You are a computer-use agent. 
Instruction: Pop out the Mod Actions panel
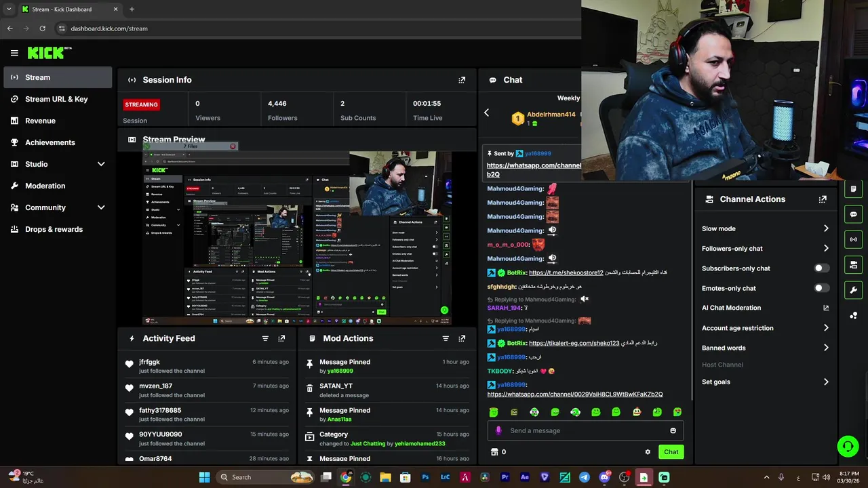coord(462,338)
